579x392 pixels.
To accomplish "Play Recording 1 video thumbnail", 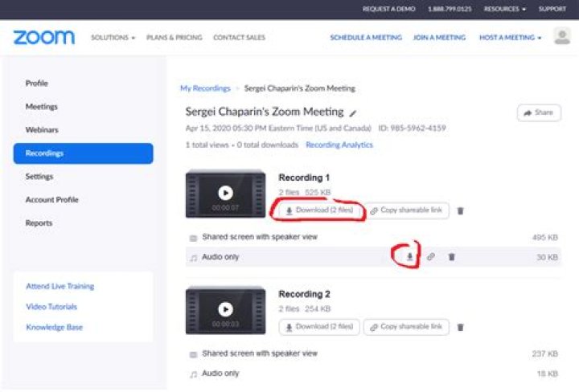I will tap(225, 193).
